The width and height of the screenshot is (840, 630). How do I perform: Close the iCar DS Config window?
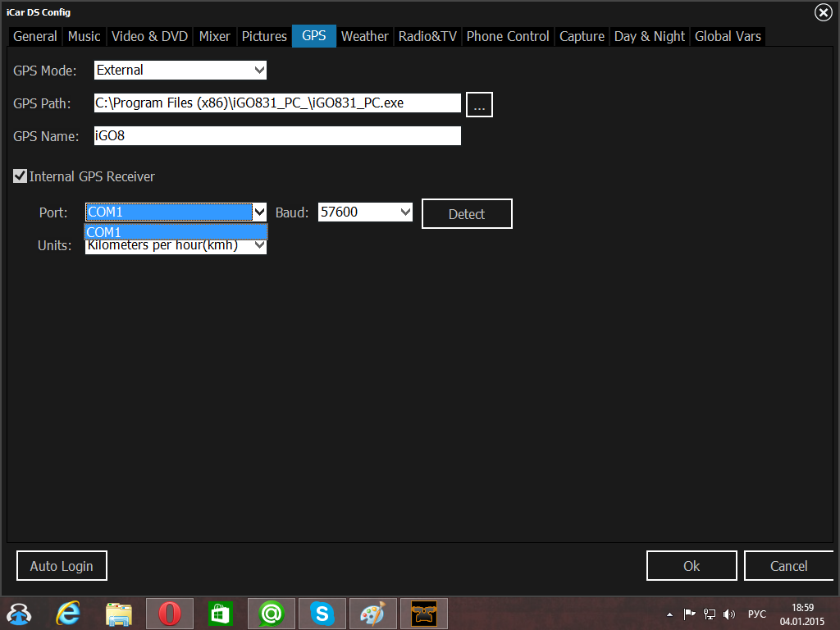coord(824,12)
